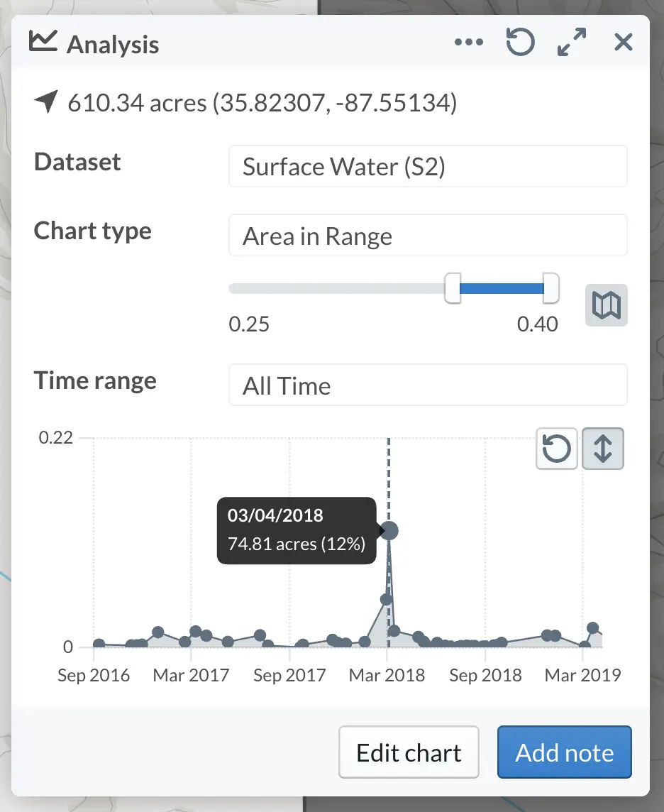This screenshot has height=812, width=664.
Task: Open the Chart type dropdown Area in Range
Action: 428,235
